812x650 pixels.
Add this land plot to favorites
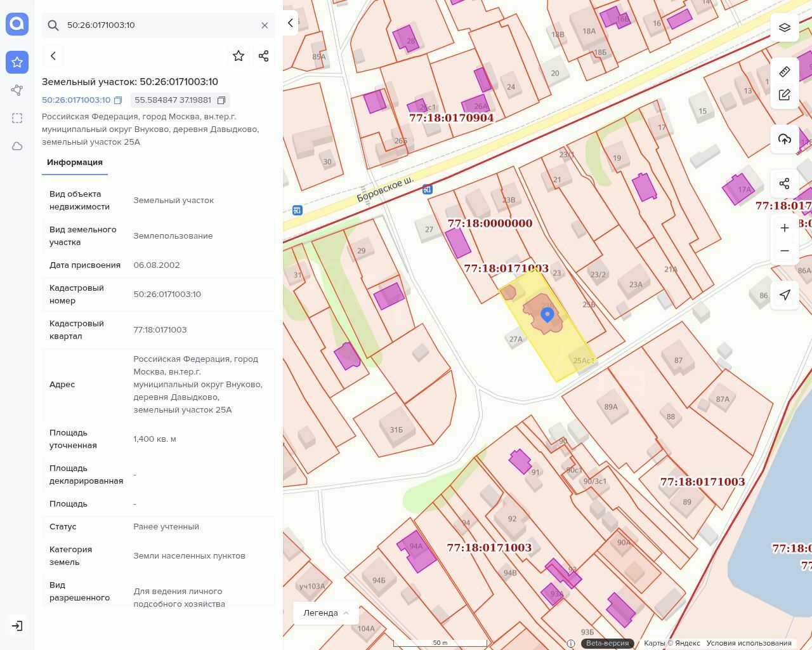(x=239, y=56)
